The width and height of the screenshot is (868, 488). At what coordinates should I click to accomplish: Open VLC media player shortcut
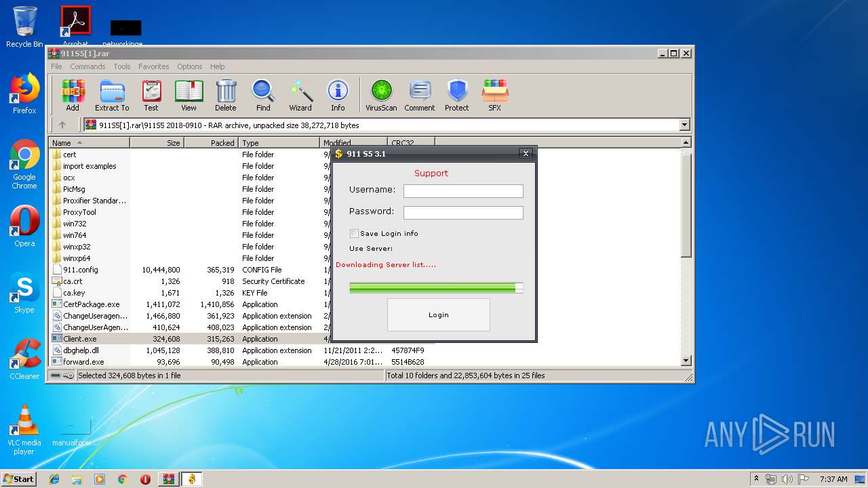[24, 430]
